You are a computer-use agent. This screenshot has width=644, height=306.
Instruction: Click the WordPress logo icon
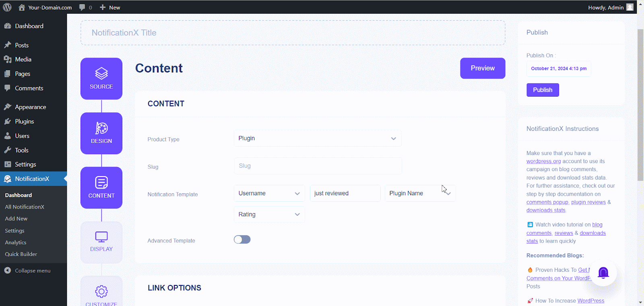7,7
